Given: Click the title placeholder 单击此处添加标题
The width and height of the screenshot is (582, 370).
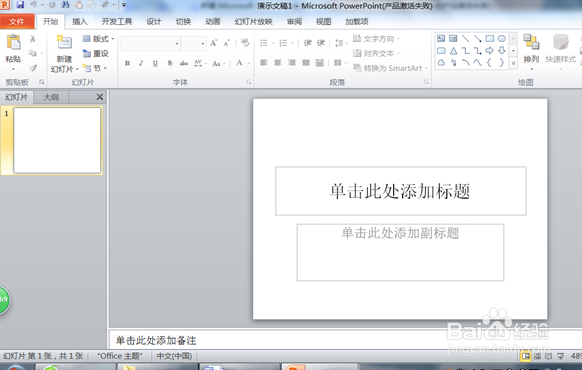Looking at the screenshot, I should (x=400, y=191).
